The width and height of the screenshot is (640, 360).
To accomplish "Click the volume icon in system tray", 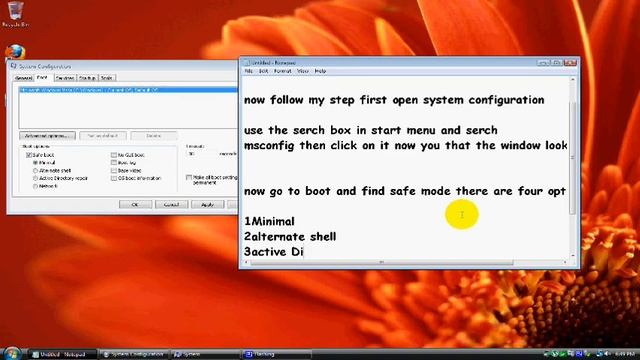I will coord(607,353).
